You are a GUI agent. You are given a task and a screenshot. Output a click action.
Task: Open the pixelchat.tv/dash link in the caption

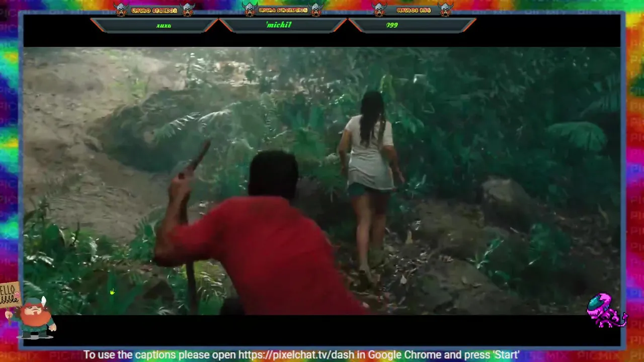296,355
